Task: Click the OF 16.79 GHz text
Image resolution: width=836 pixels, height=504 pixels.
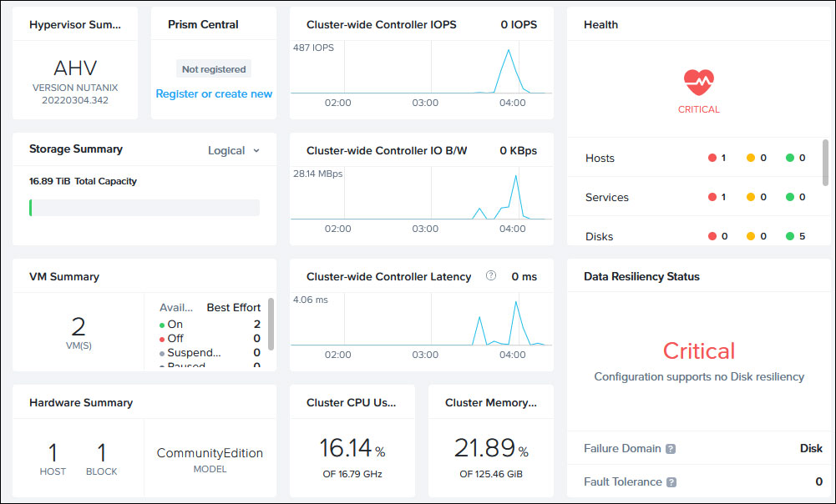Action: point(352,474)
